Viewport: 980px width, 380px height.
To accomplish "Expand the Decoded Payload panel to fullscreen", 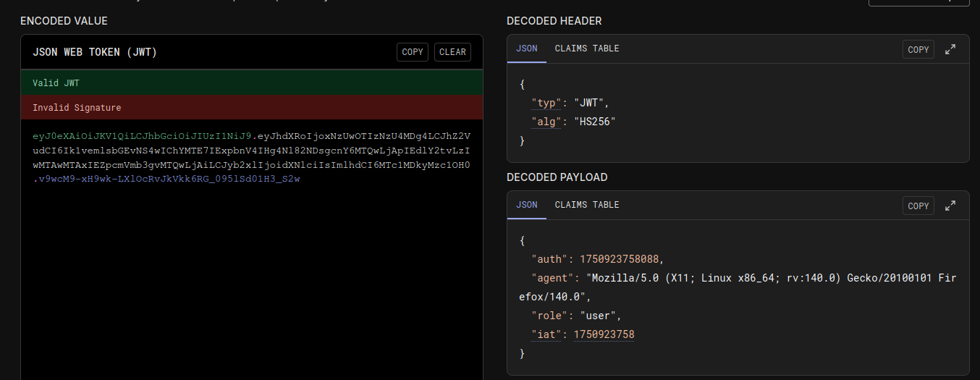I will coord(950,206).
